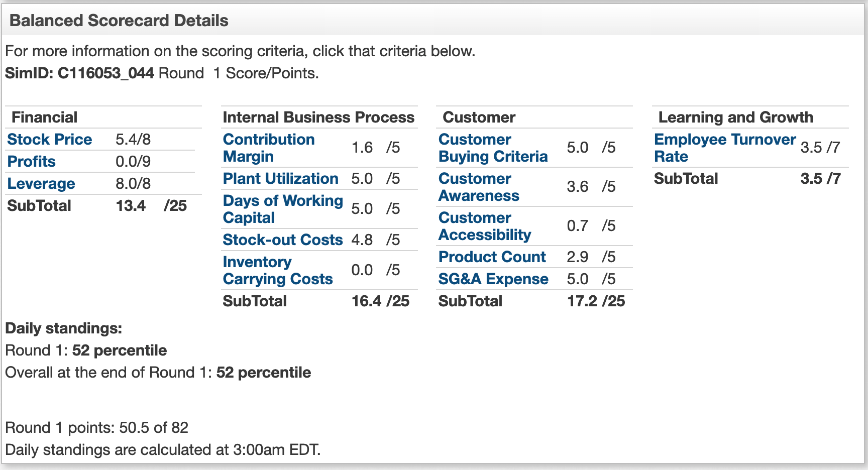Select the Plant Utilization link

coord(280,178)
